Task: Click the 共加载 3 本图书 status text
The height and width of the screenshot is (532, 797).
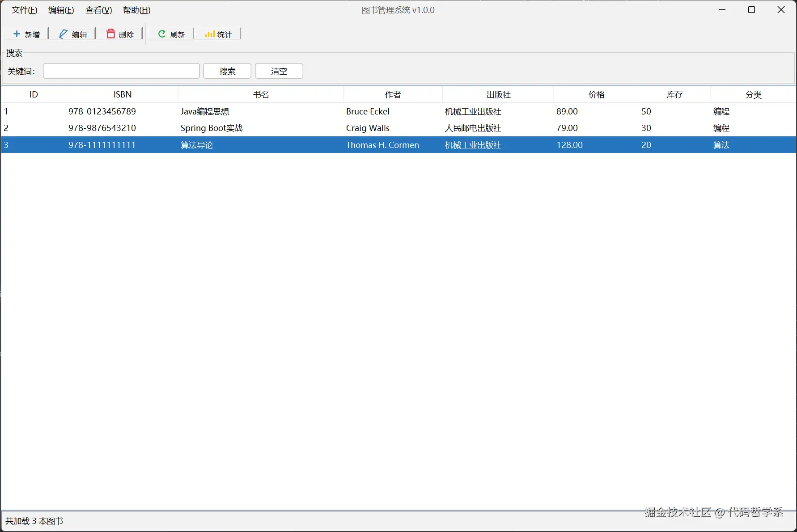Action: coord(34,521)
